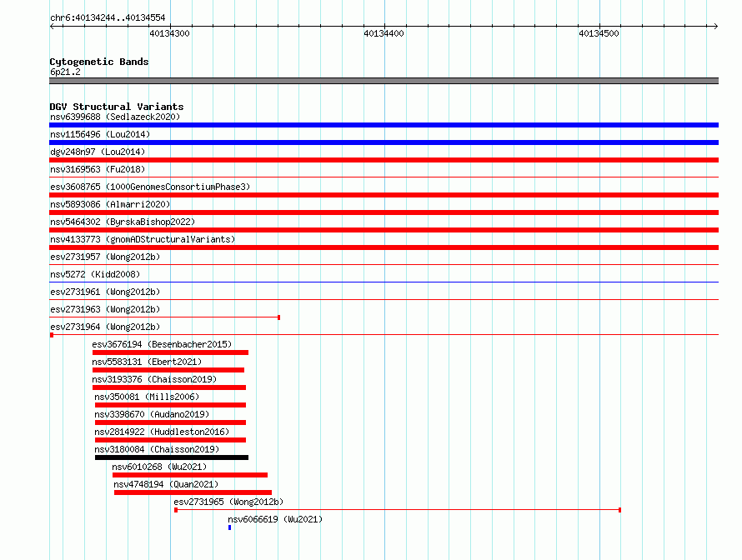Open variant nsv5272 (Kidd2008) label
The width and height of the screenshot is (742, 560).
95,274
